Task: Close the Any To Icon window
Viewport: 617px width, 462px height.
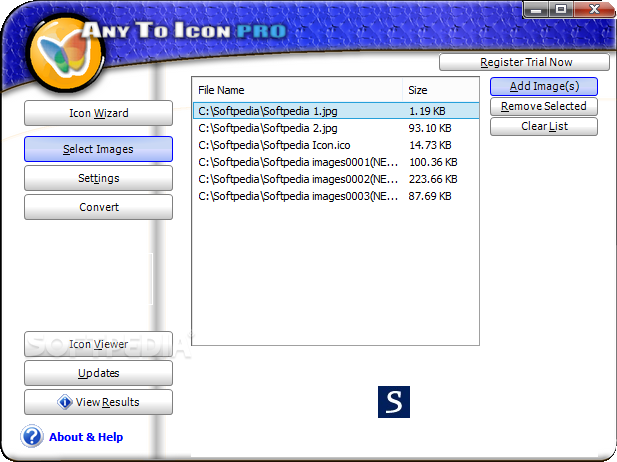Action: [x=594, y=9]
